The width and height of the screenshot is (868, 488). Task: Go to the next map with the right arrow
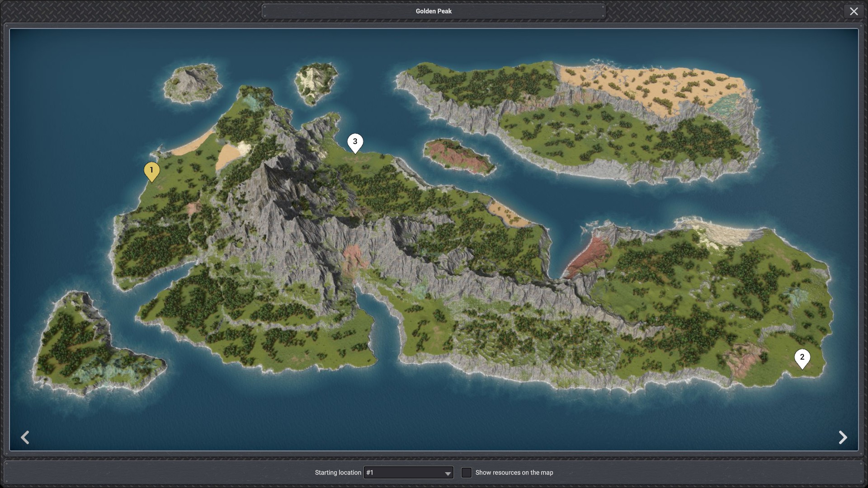pyautogui.click(x=843, y=437)
